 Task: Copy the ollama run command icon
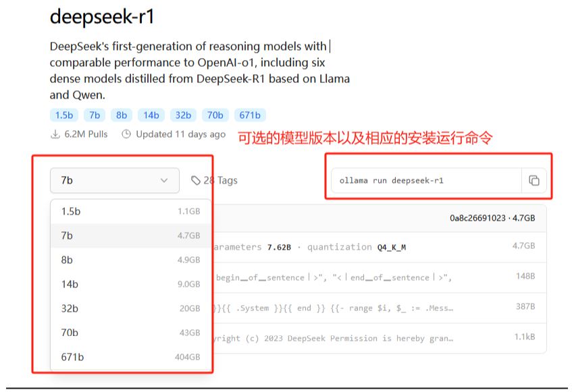534,180
